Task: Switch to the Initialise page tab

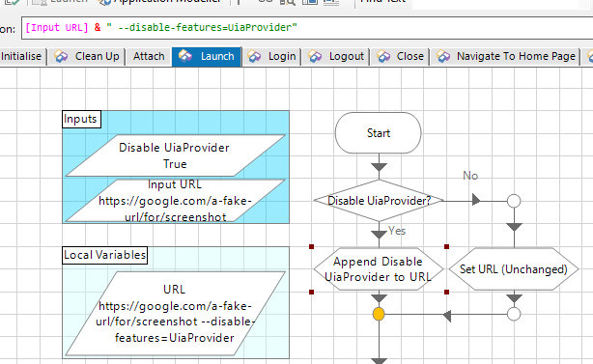Action: click(22, 56)
